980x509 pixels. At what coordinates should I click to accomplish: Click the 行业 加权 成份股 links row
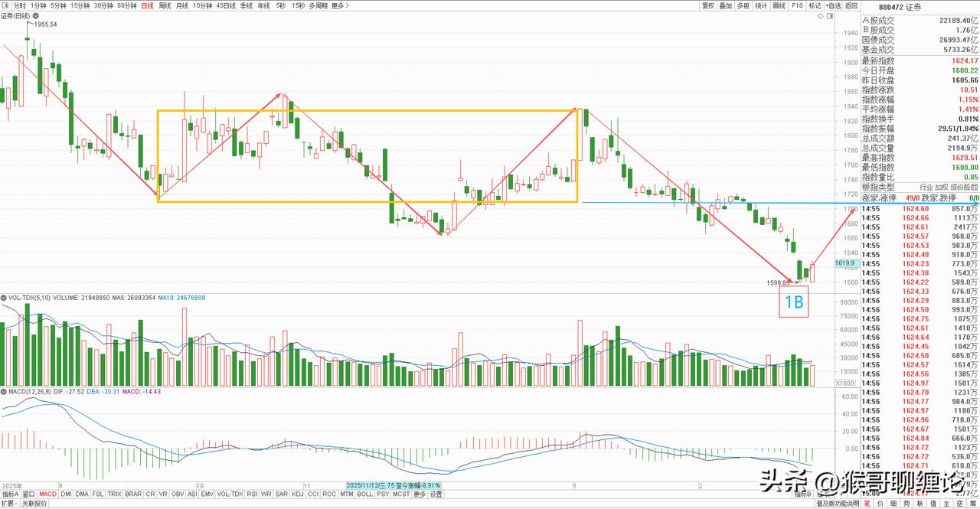(x=949, y=187)
